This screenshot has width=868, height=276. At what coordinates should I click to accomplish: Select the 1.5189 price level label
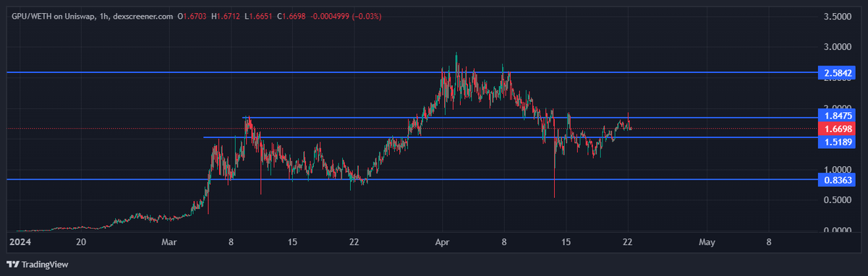(837, 142)
